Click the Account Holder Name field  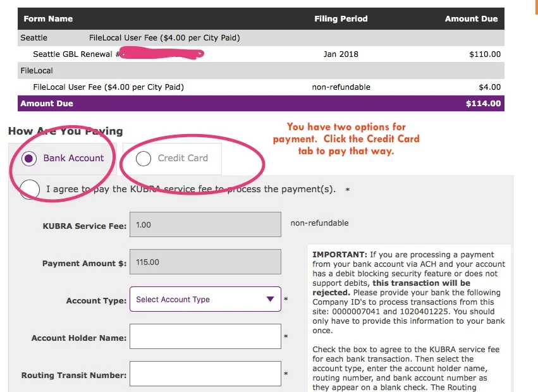(x=205, y=336)
